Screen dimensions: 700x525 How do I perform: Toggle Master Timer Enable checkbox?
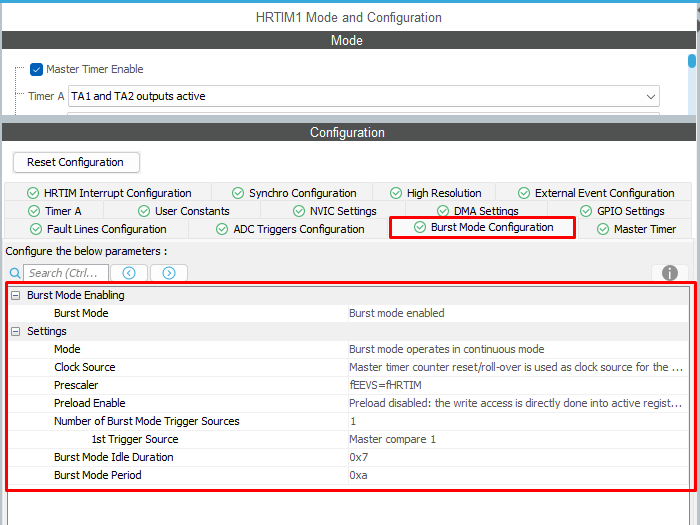tap(36, 69)
